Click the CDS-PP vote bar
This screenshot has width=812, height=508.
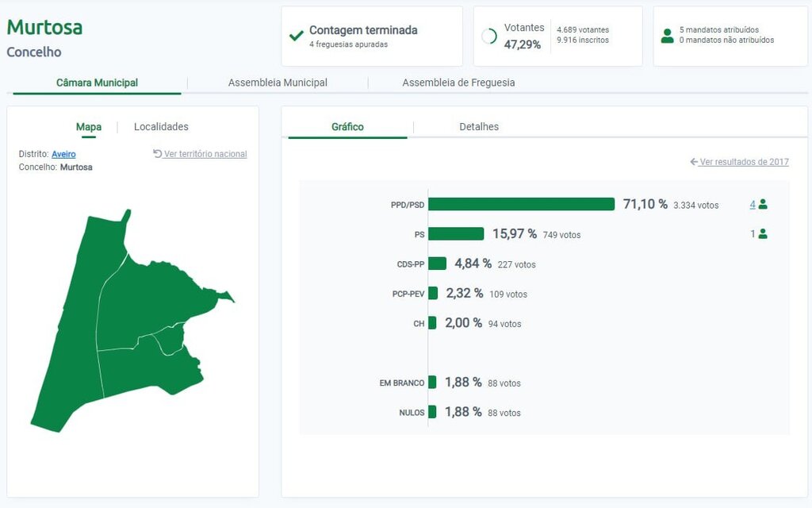pos(436,263)
